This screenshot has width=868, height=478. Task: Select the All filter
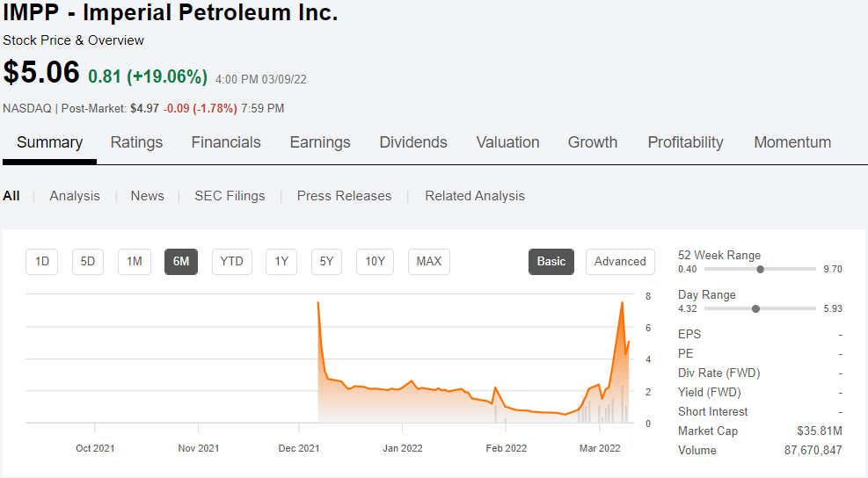pos(11,196)
